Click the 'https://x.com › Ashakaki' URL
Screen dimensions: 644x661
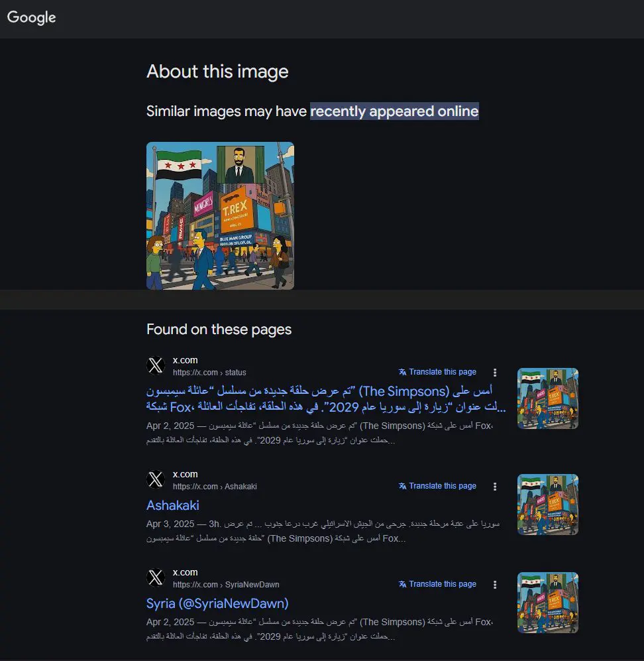click(x=215, y=487)
